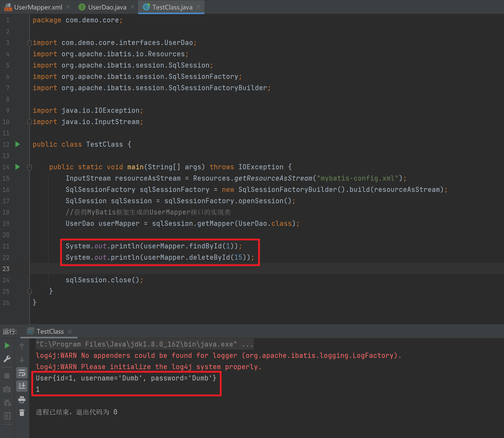Toggle scroll to end of console
504x438 pixels.
coord(22,386)
